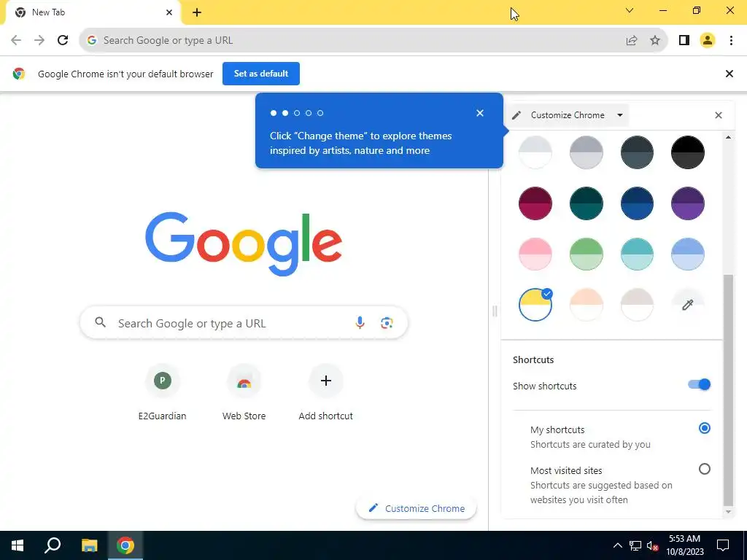Toggle the Show shortcuts switch
The width and height of the screenshot is (747, 560).
[x=699, y=385]
